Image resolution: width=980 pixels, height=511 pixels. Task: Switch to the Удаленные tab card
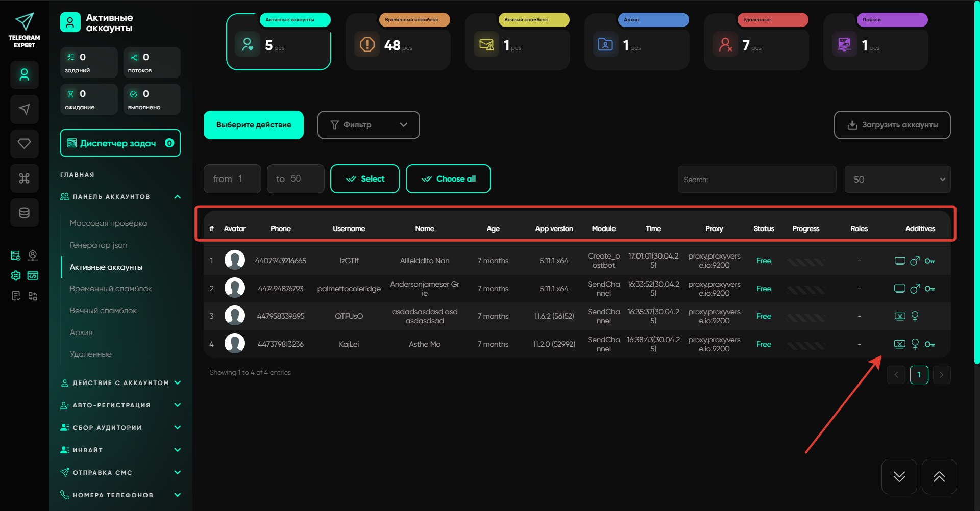756,42
